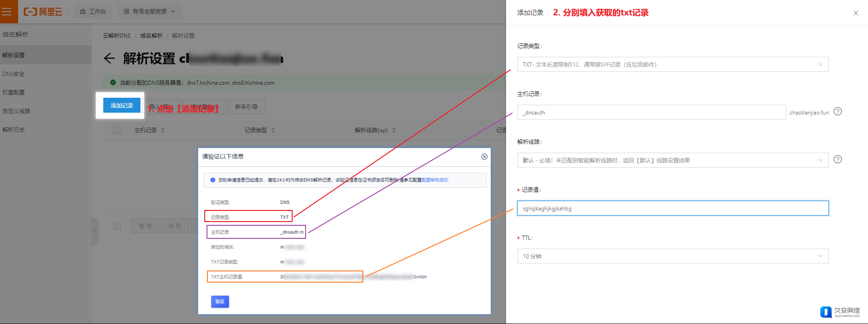Select DNS安全 in the sidebar
Image resolution: width=868 pixels, height=324 pixels.
point(13,74)
